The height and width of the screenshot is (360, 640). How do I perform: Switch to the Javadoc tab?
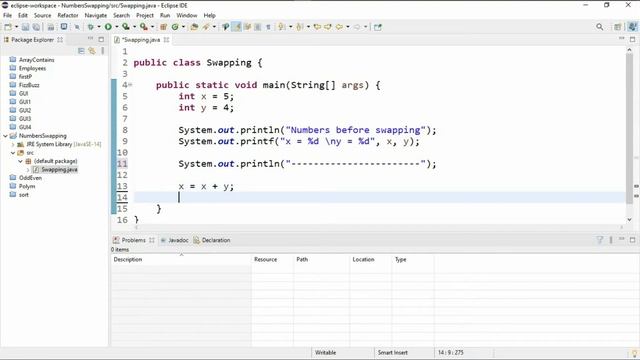pos(175,240)
